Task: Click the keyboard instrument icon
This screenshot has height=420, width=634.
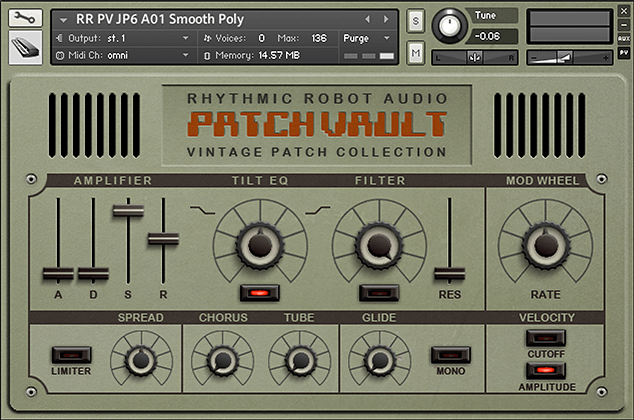Action: 25,47
